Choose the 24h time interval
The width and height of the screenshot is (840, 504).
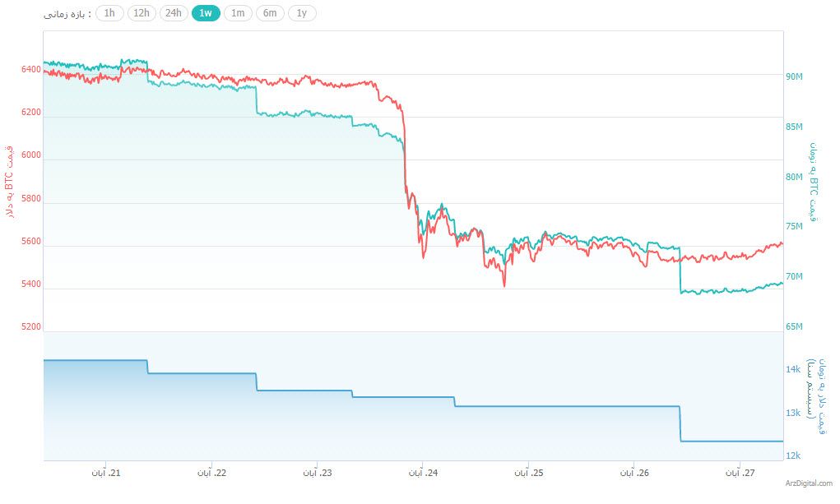click(174, 13)
